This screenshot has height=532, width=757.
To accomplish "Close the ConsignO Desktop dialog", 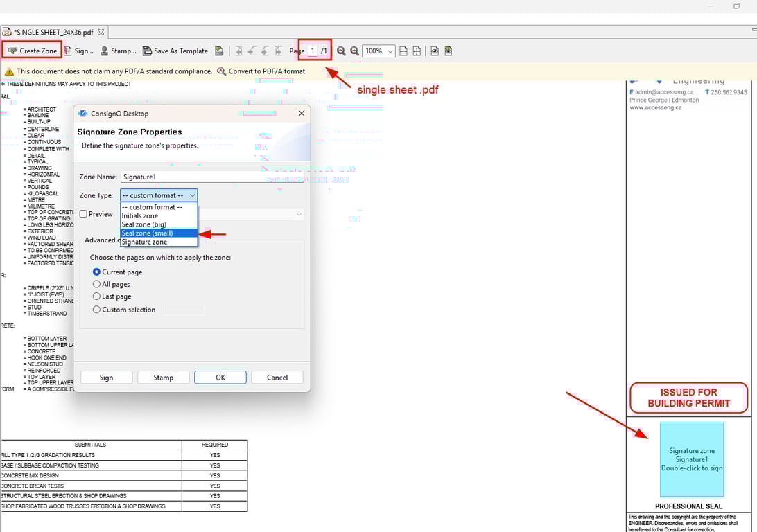I will 302,113.
